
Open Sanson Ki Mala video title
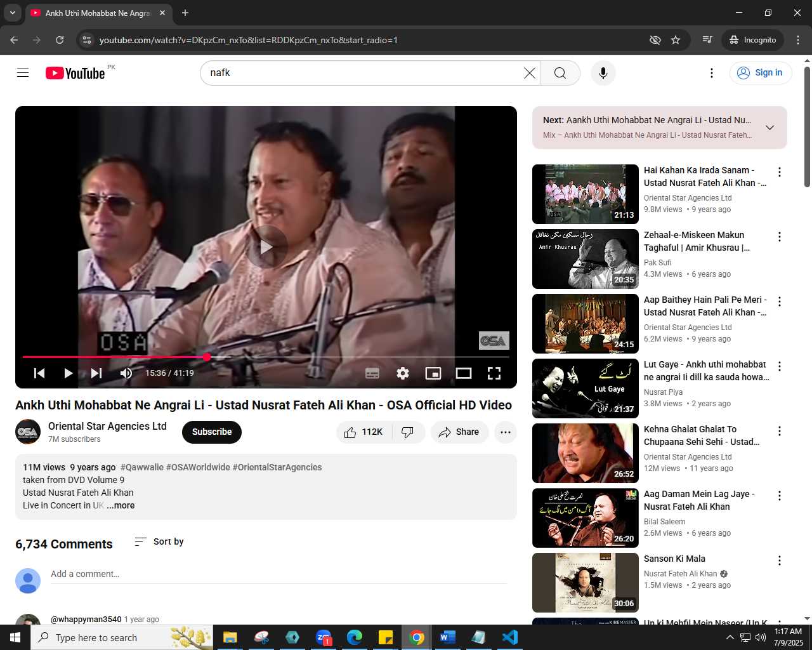click(x=674, y=559)
